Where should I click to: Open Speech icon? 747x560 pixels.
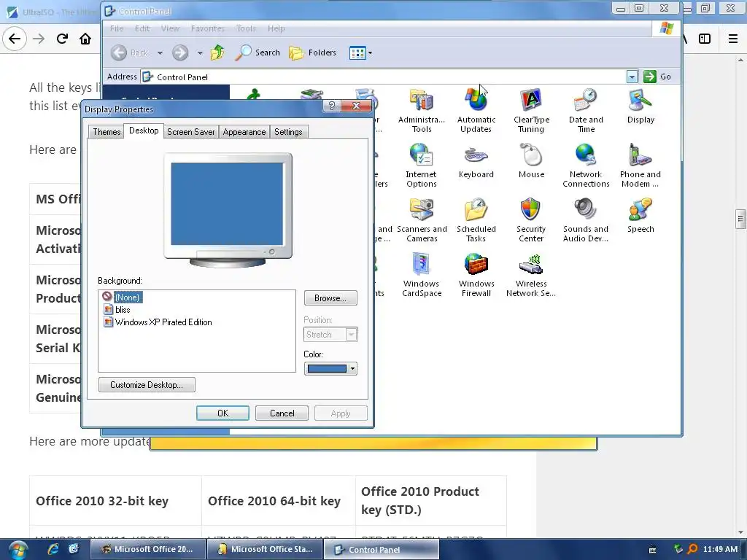(x=640, y=215)
